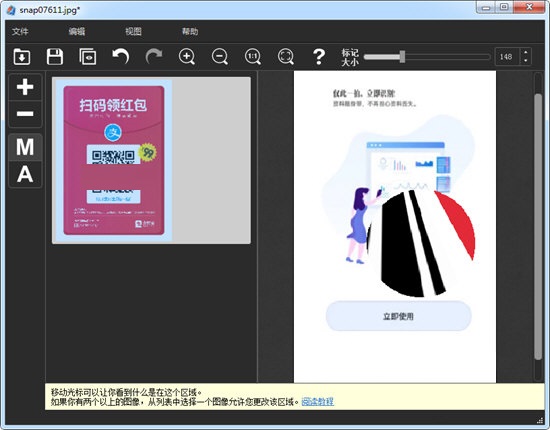Click the preview result icon
This screenshot has height=430, width=550.
[x=87, y=56]
